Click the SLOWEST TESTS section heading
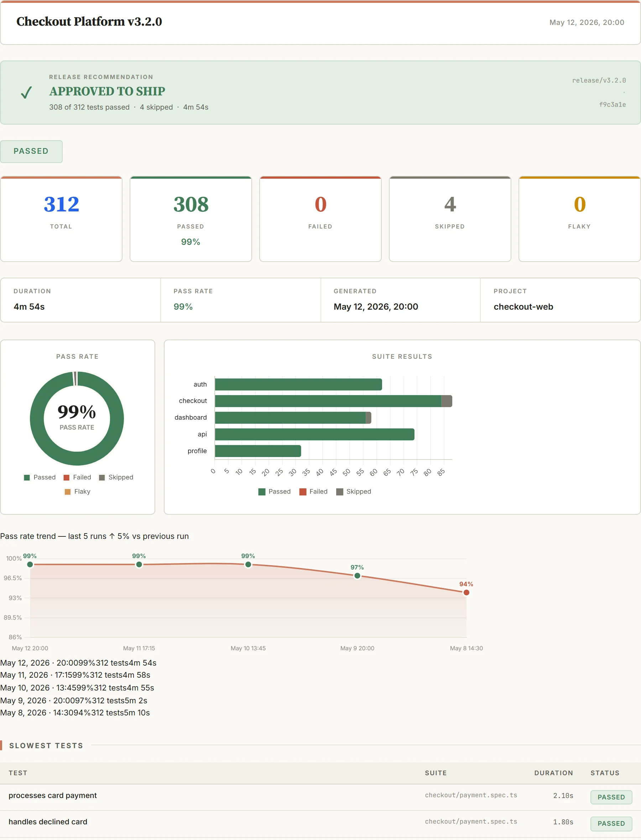This screenshot has width=641, height=840. 46,745
